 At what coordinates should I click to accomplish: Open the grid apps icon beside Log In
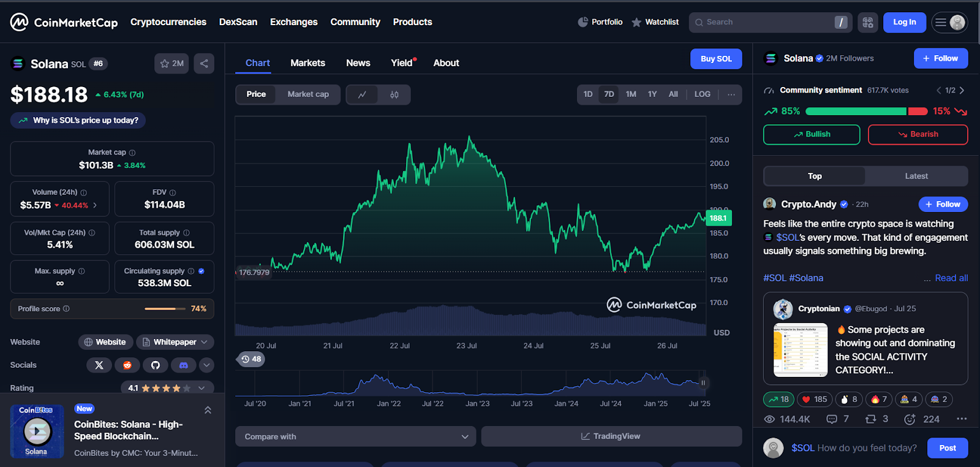868,23
